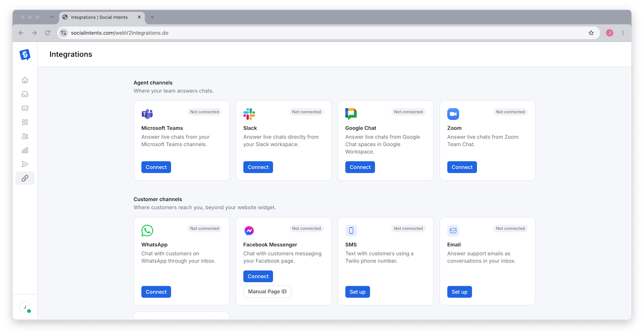644x335 pixels.
Task: Click Manual Page ID button
Action: pos(267,292)
